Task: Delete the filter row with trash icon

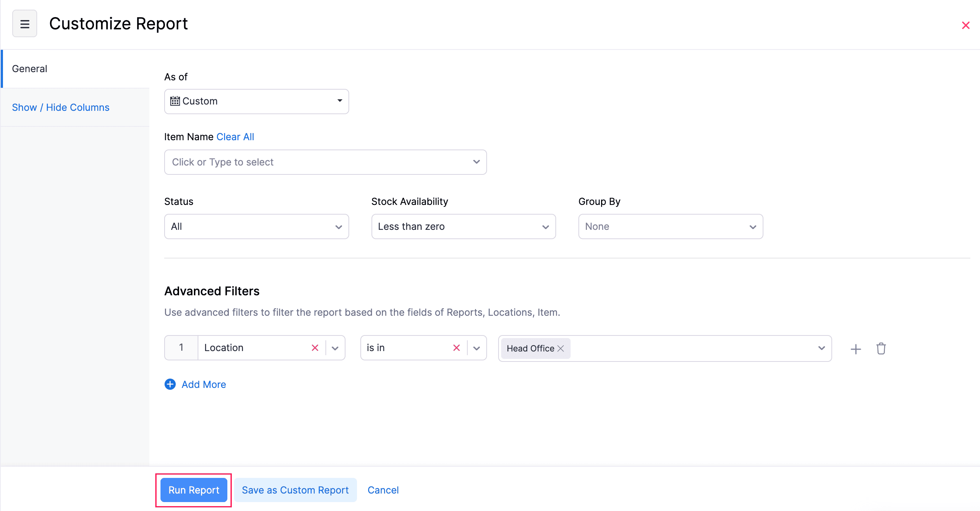Action: tap(881, 348)
